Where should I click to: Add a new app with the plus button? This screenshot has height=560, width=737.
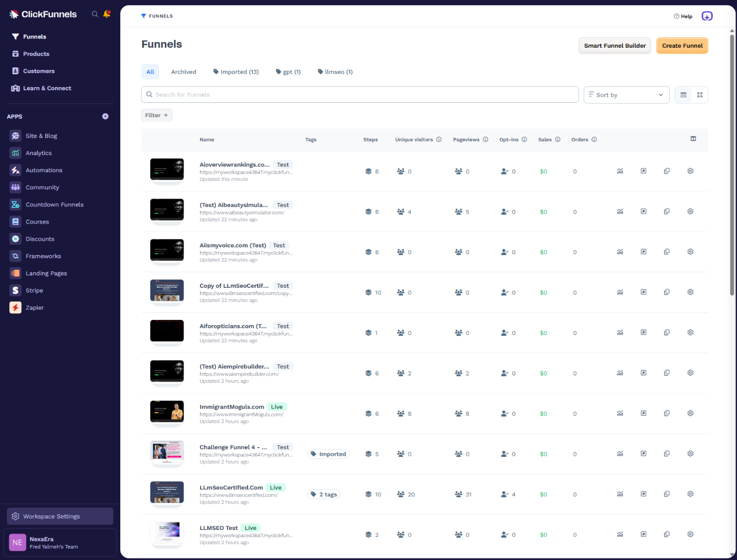click(x=105, y=116)
